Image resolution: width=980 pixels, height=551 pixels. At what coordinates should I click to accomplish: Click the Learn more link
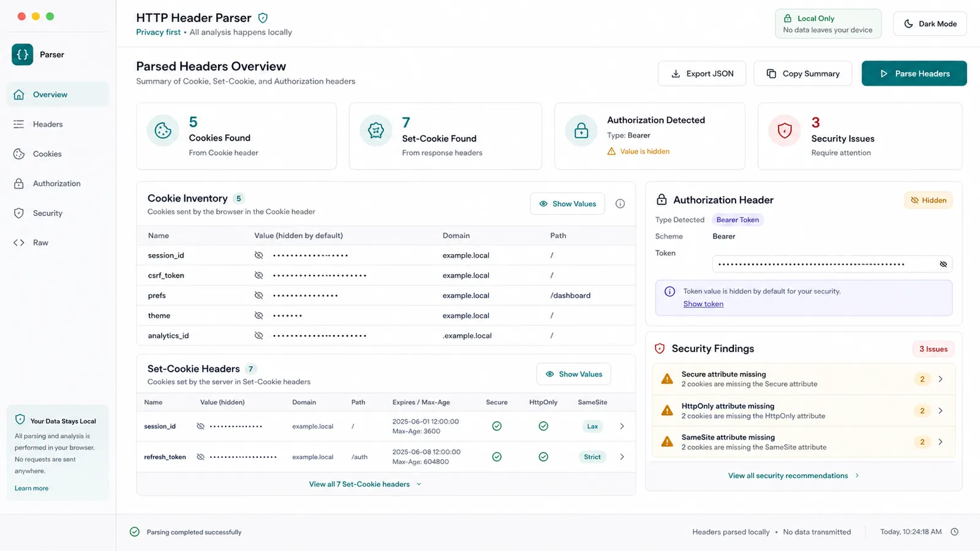tap(31, 489)
